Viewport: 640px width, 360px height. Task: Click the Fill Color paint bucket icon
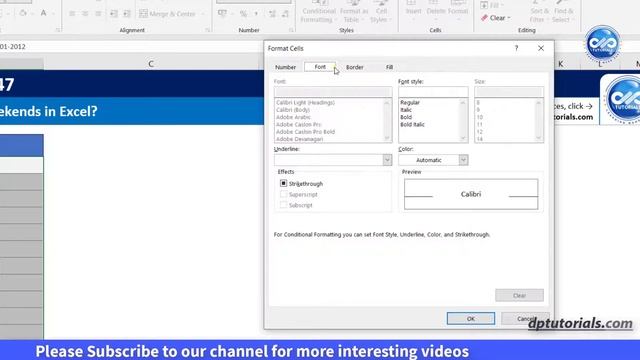pyautogui.click(x=23, y=13)
